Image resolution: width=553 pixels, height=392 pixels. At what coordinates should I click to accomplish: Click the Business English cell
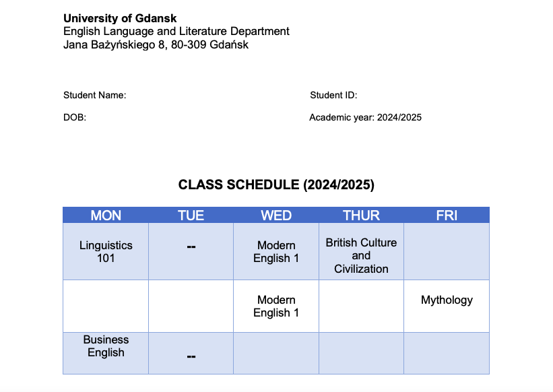[106, 353]
